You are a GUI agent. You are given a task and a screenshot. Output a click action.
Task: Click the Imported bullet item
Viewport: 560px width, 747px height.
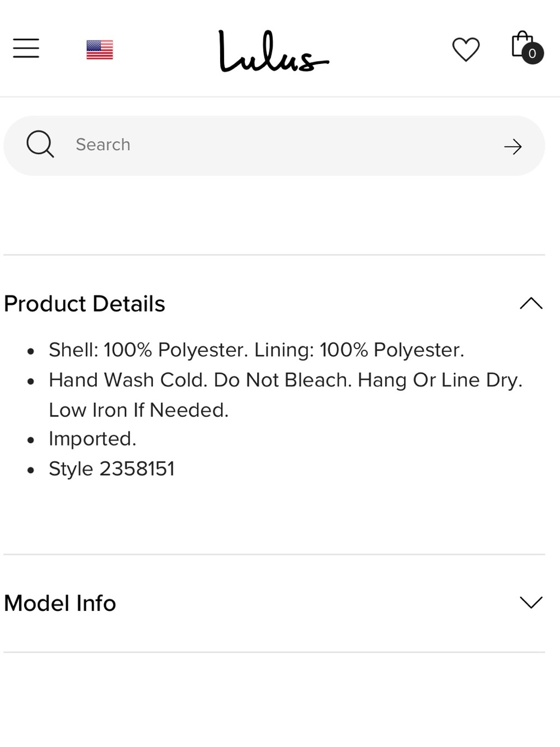click(x=92, y=439)
